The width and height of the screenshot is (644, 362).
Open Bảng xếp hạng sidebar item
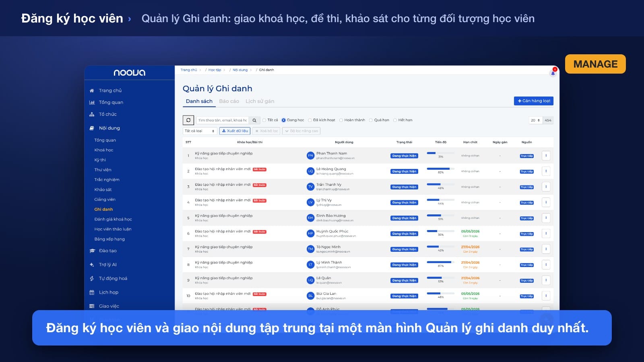(x=109, y=239)
